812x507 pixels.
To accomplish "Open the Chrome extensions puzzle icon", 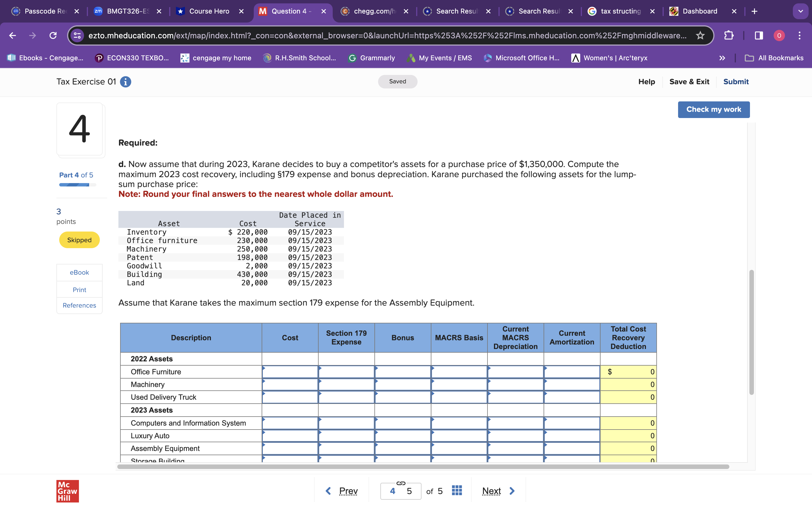I will pyautogui.click(x=729, y=35).
